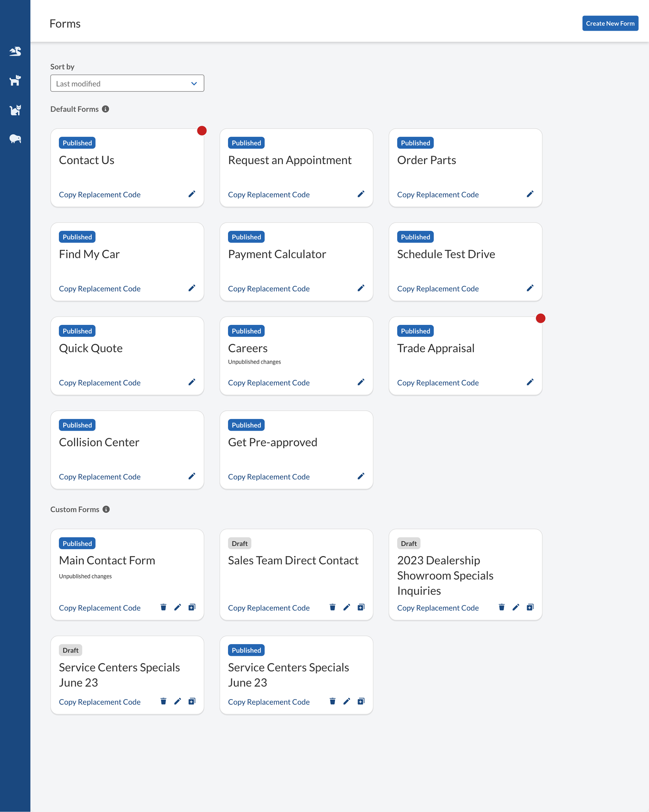The width and height of the screenshot is (649, 812).
Task: Open the dog icon sidebar item
Action: coord(15,80)
